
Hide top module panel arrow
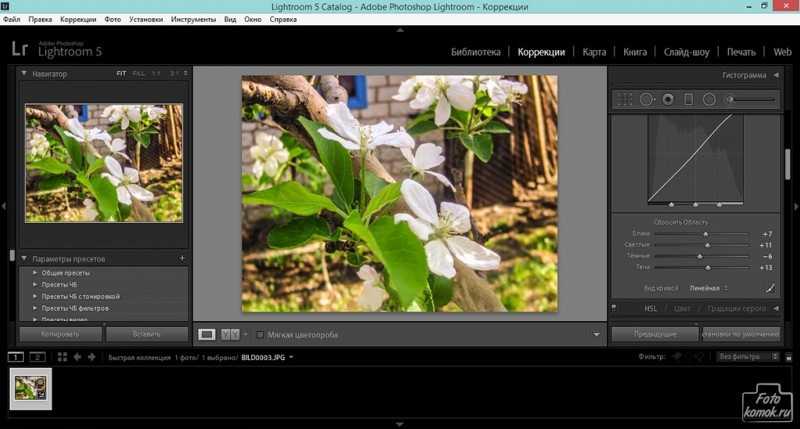(400, 30)
